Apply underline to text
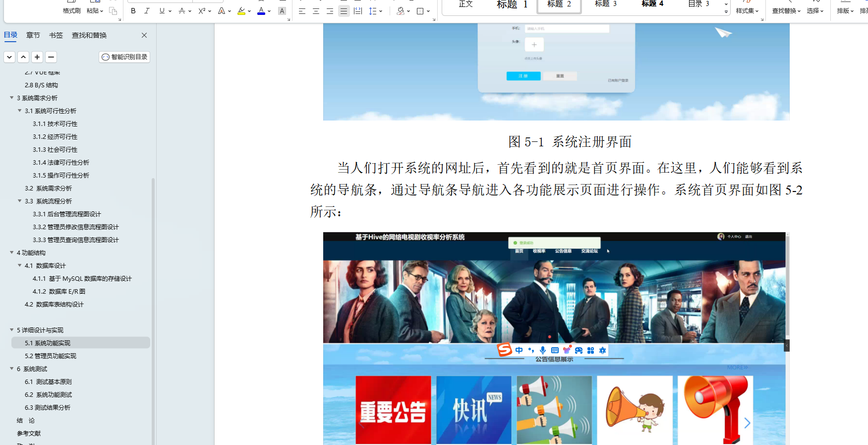This screenshot has width=868, height=445. [162, 11]
